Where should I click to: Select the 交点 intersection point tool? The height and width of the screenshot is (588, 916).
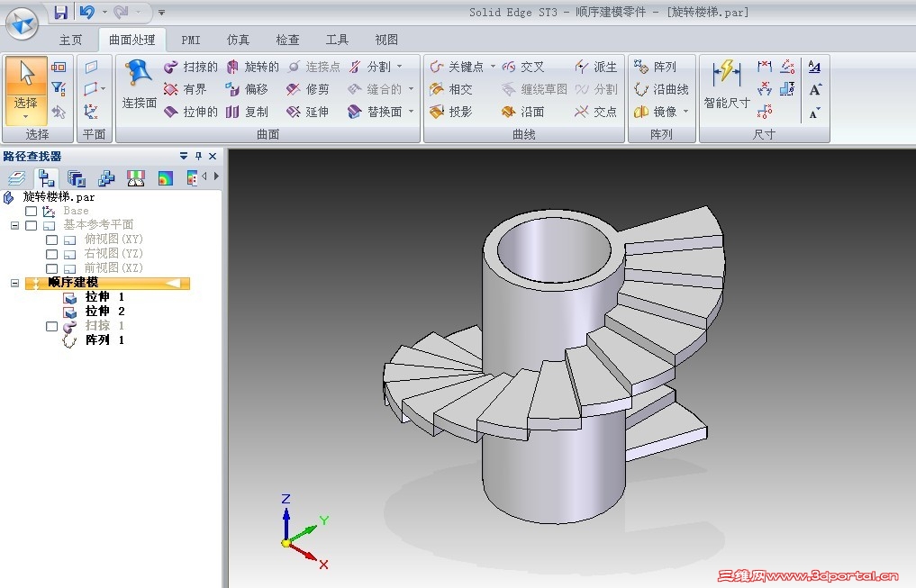[596, 112]
